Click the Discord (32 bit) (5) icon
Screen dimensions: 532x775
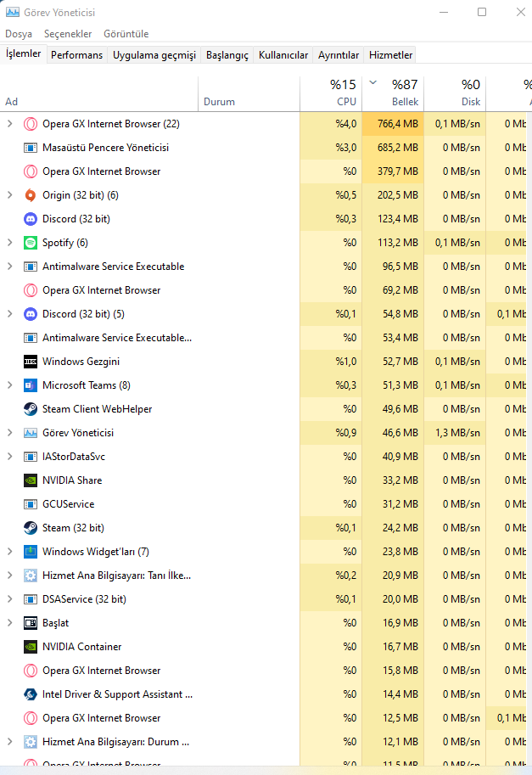[x=31, y=314]
